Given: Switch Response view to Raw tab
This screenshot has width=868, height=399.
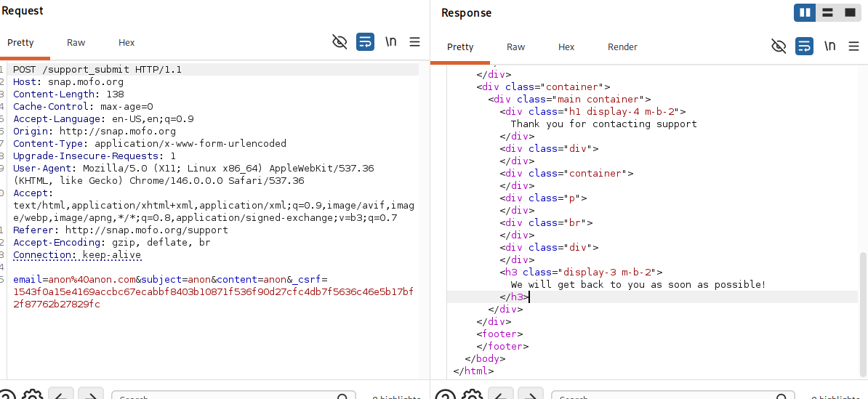Looking at the screenshot, I should tap(515, 47).
